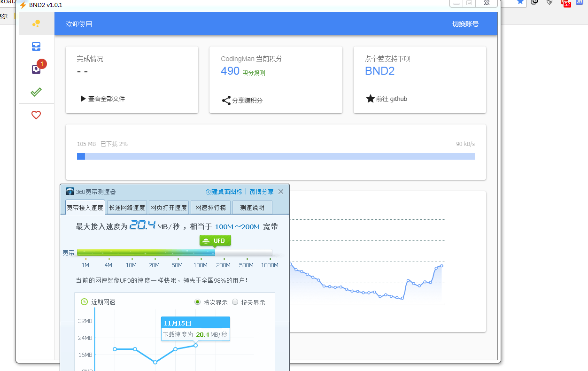Image resolution: width=588 pixels, height=371 pixels.
Task: Open the blue inbox tray sidebar icon
Action: [x=36, y=46]
